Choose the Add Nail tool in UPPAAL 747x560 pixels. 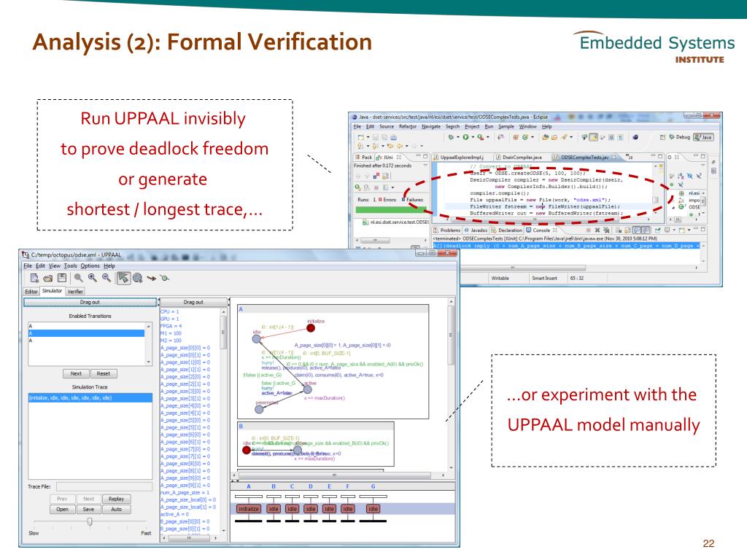click(164, 278)
